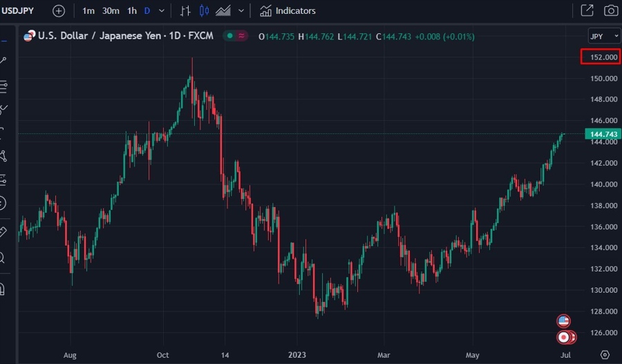Select the bars chart style icon

[x=185, y=11]
